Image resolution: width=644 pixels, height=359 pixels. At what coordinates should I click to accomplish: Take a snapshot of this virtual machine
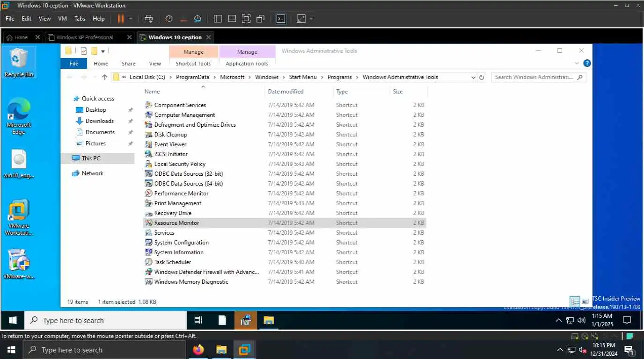[169, 19]
